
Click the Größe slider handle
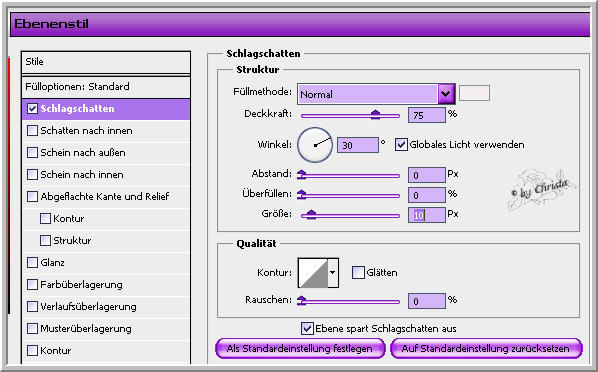311,214
